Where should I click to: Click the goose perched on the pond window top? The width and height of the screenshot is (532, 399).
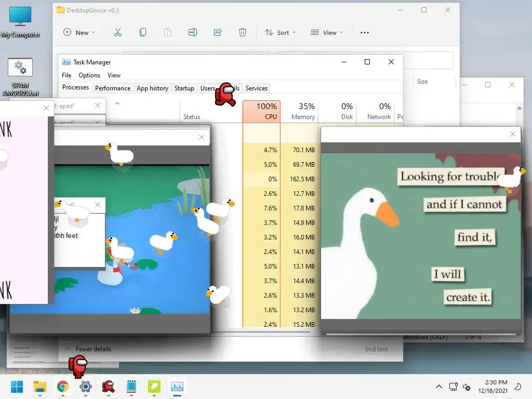pos(119,155)
